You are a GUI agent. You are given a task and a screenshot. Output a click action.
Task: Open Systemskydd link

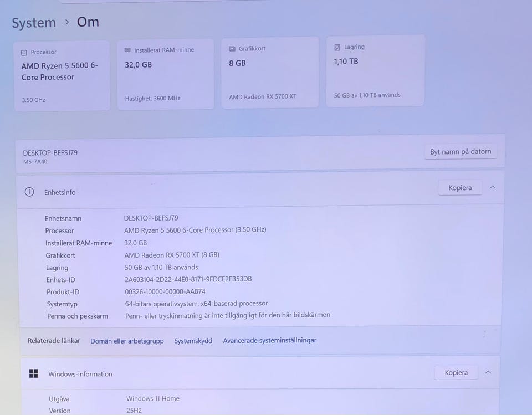click(x=193, y=341)
